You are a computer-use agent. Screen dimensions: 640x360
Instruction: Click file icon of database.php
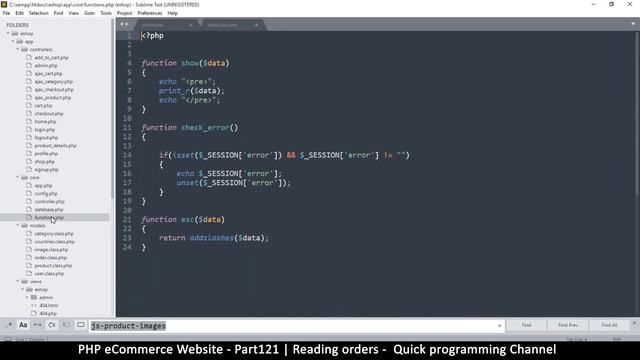coord(29,209)
